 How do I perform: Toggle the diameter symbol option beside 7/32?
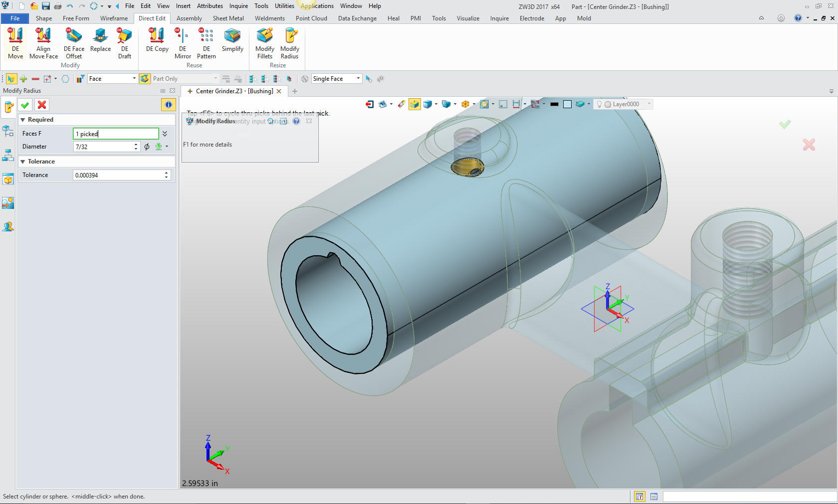(147, 147)
